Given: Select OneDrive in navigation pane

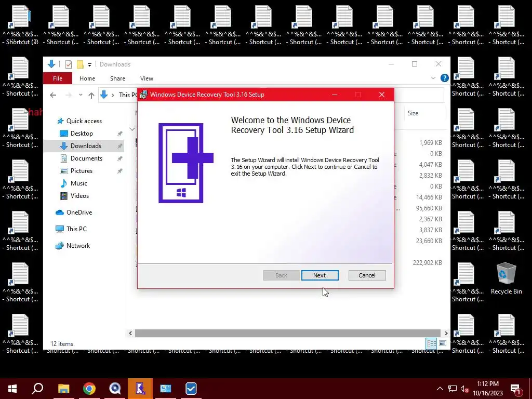Looking at the screenshot, I should tap(79, 212).
